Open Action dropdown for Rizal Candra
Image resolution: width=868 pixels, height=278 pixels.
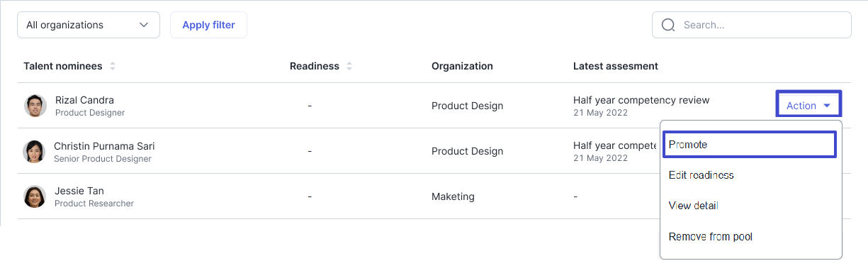pyautogui.click(x=808, y=105)
